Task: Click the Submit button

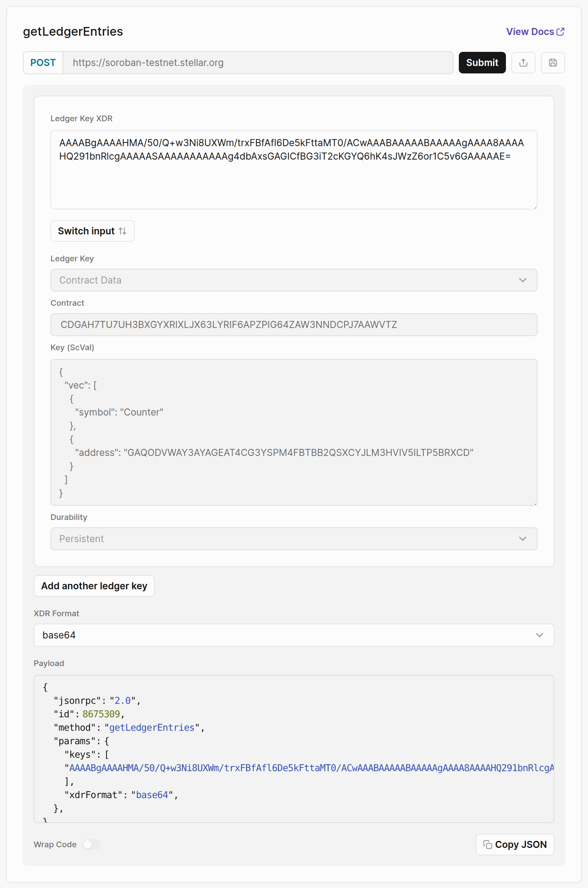Action: 482,63
